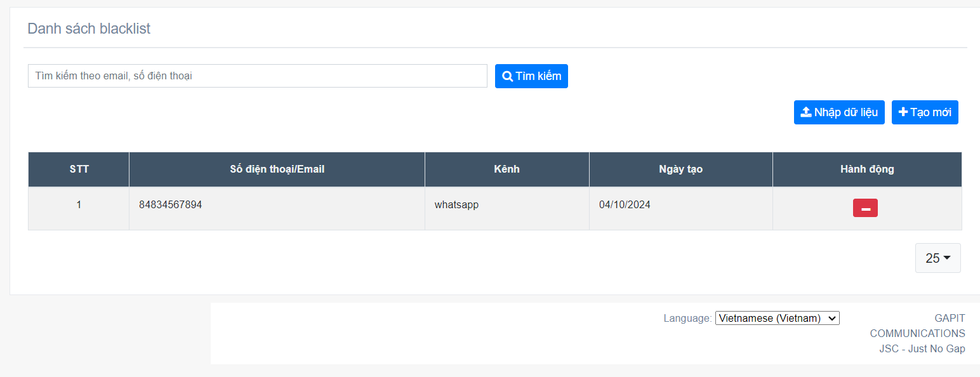Screen dimensions: 980x377
Task: Click phone number 84834567894 cell
Action: click(x=277, y=208)
